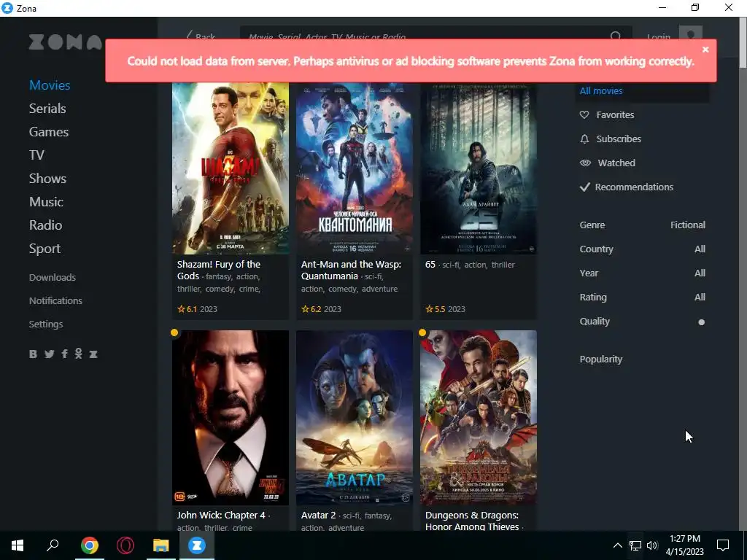747x560 pixels.
Task: Open Shazam! Fury of the Gods poster
Action: click(230, 168)
